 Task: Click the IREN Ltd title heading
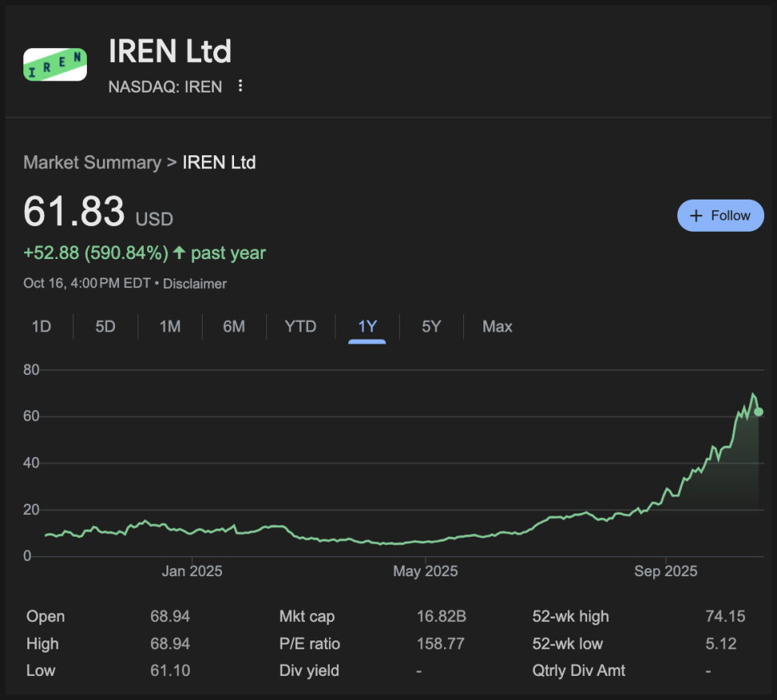(170, 52)
